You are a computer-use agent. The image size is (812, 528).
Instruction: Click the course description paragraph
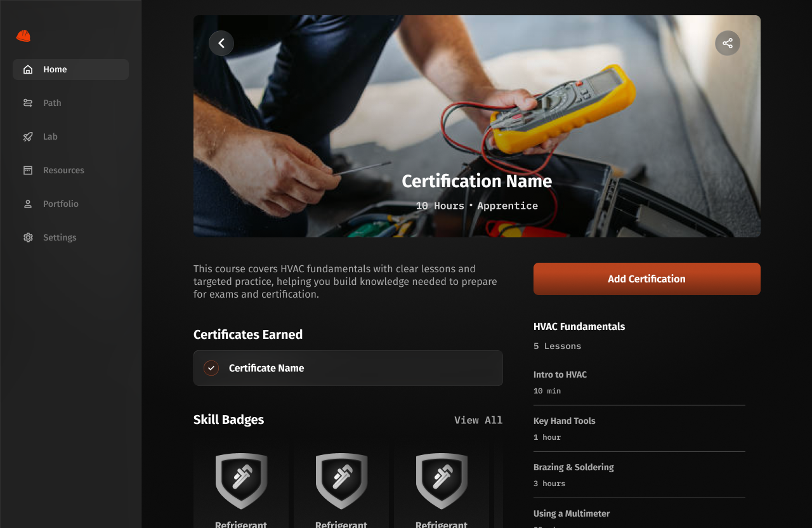[346, 281]
